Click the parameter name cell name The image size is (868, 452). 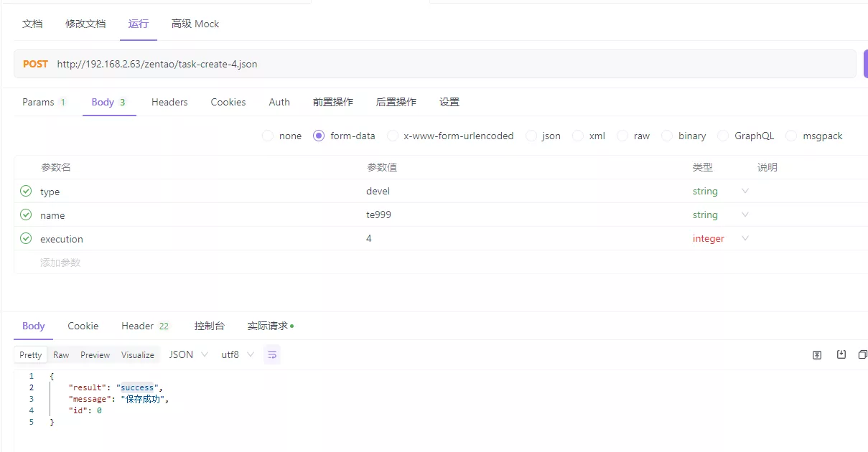[x=52, y=215]
